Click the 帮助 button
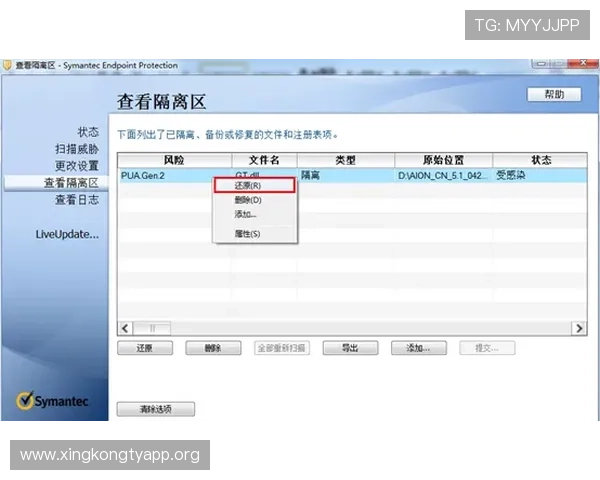 554,94
